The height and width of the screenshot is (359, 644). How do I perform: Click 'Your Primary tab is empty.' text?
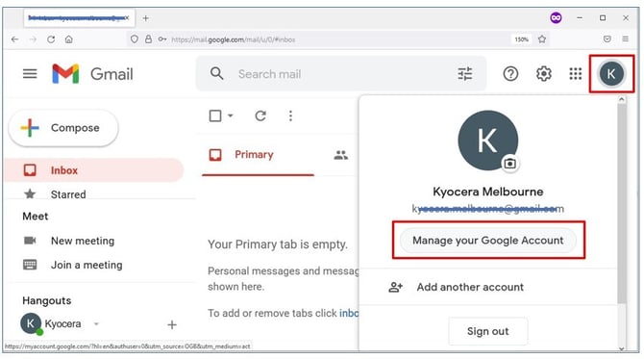point(278,244)
